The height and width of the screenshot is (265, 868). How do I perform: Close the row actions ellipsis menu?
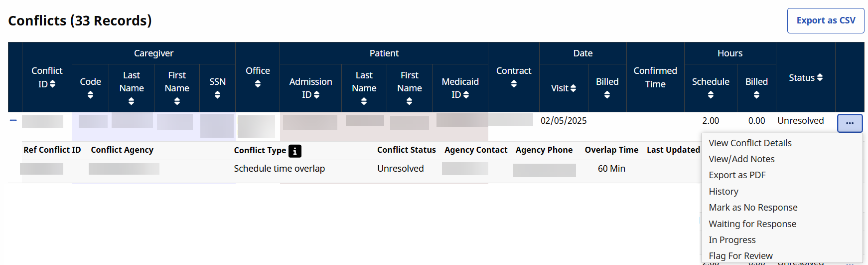[850, 123]
